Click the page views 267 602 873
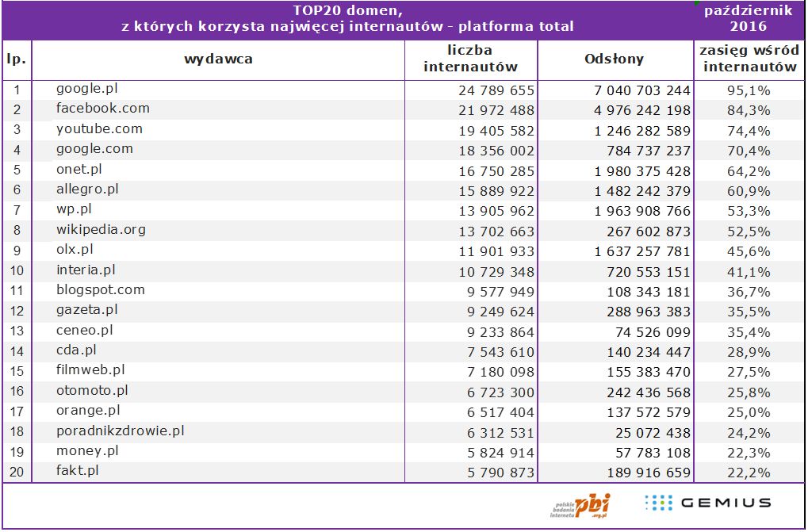This screenshot has width=808, height=532. [649, 232]
